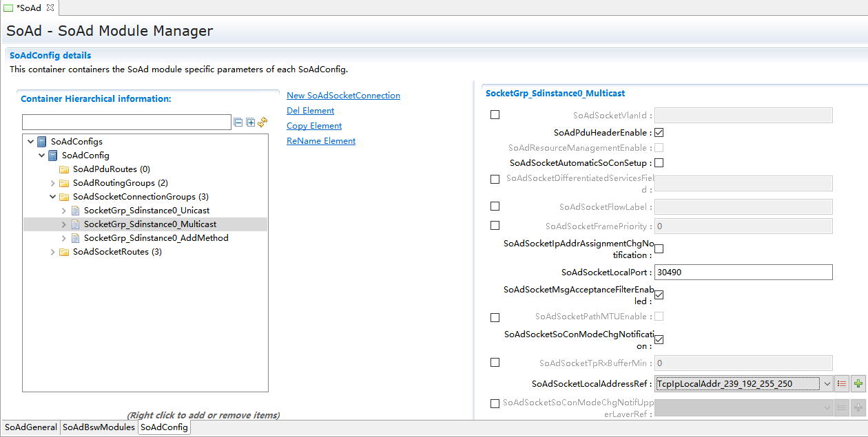Open the SoAdSocketLocalAddressRef dropdown

[x=827, y=384]
